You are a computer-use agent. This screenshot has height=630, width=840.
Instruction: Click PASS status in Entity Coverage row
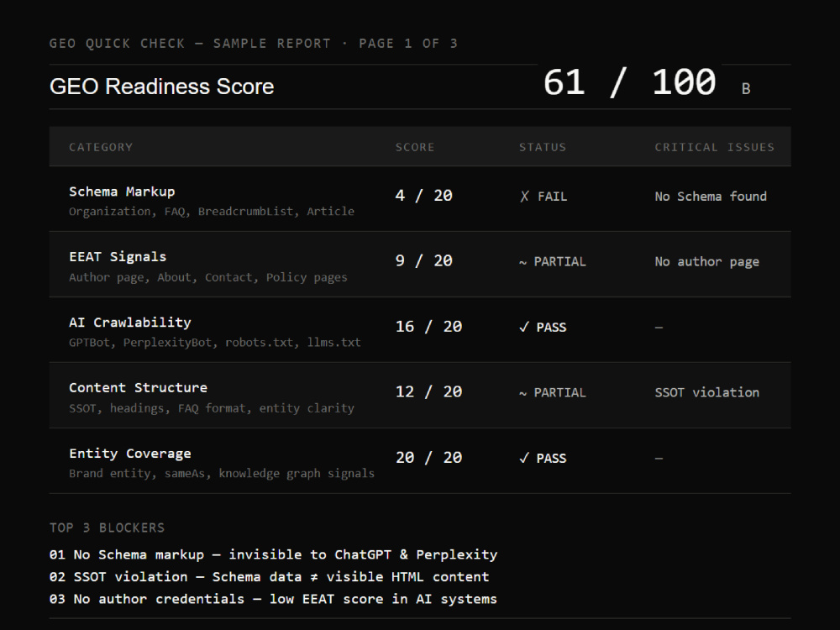point(543,459)
